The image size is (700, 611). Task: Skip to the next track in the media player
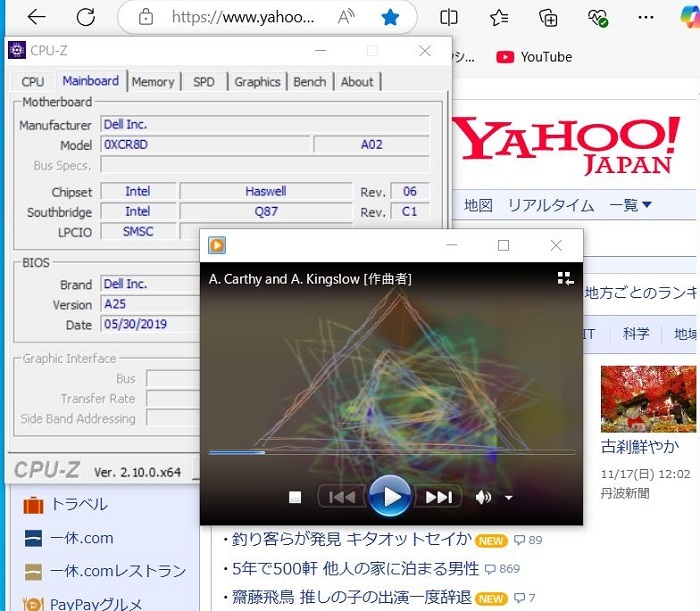pos(439,497)
